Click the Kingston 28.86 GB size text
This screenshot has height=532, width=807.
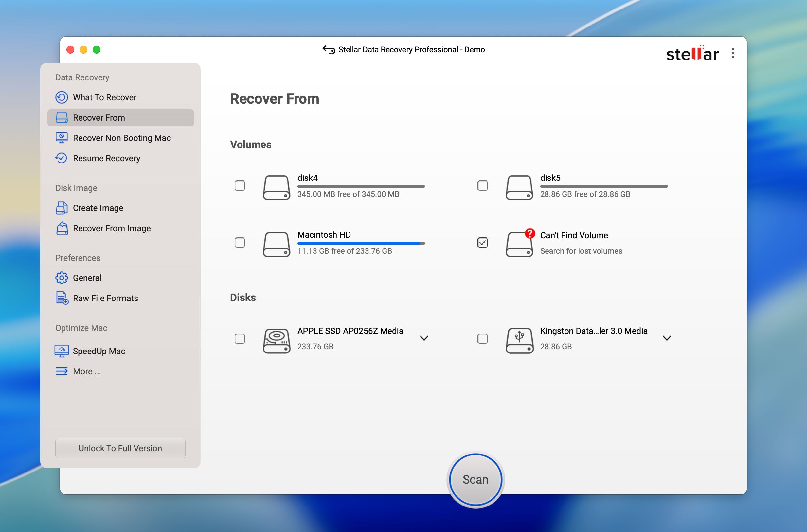click(556, 346)
